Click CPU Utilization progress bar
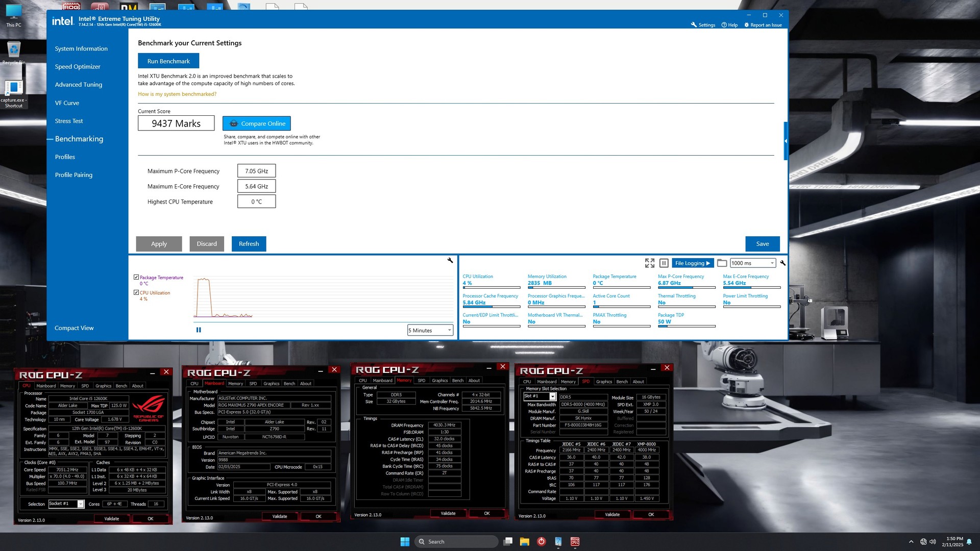This screenshot has width=980, height=551. tap(492, 288)
